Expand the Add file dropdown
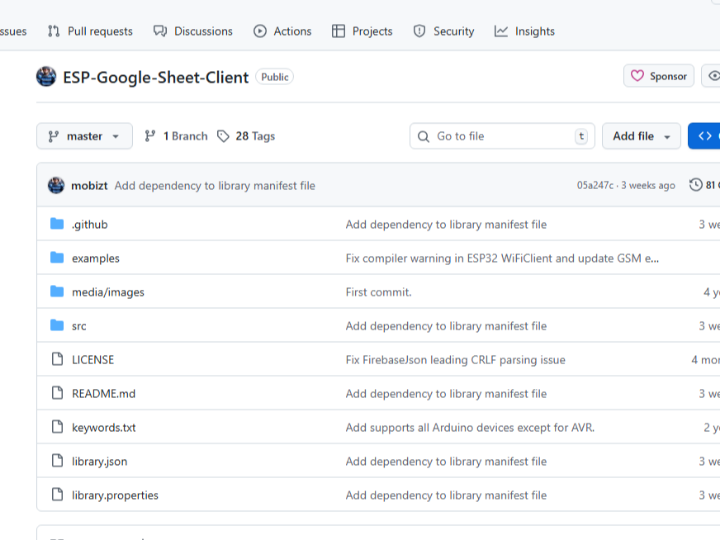 click(x=641, y=136)
